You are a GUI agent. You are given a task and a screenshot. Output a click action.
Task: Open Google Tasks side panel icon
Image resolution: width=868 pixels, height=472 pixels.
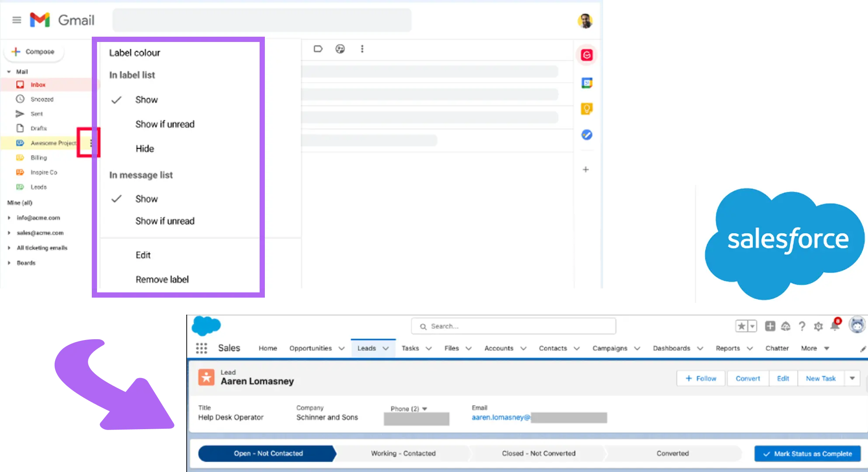[587, 135]
